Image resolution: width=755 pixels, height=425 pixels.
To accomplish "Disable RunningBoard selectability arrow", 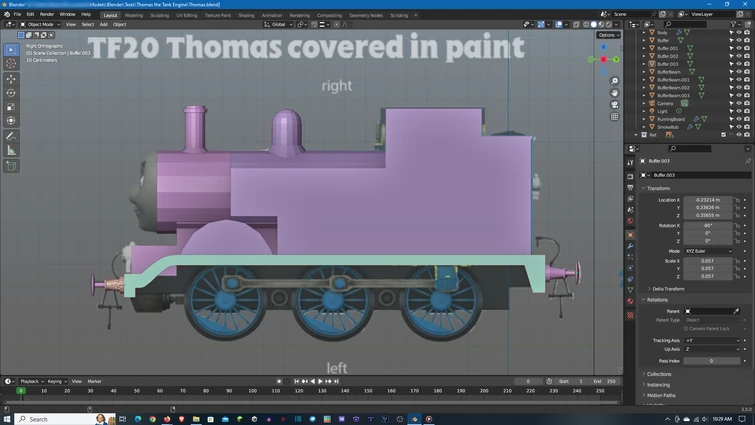I will (731, 119).
